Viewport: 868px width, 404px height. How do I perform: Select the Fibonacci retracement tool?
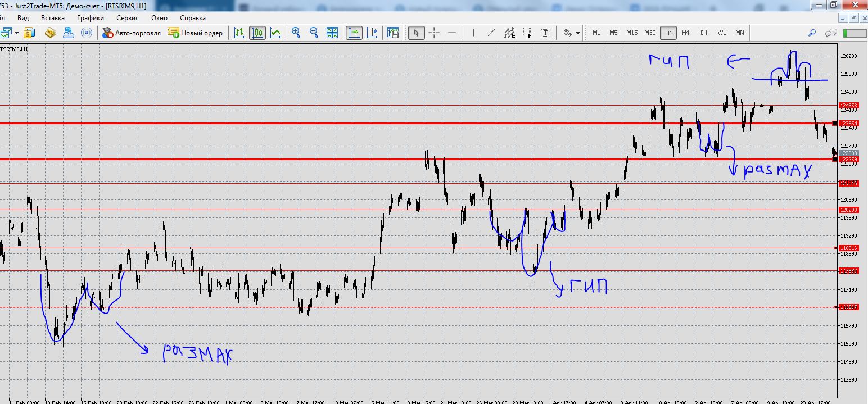pos(527,33)
